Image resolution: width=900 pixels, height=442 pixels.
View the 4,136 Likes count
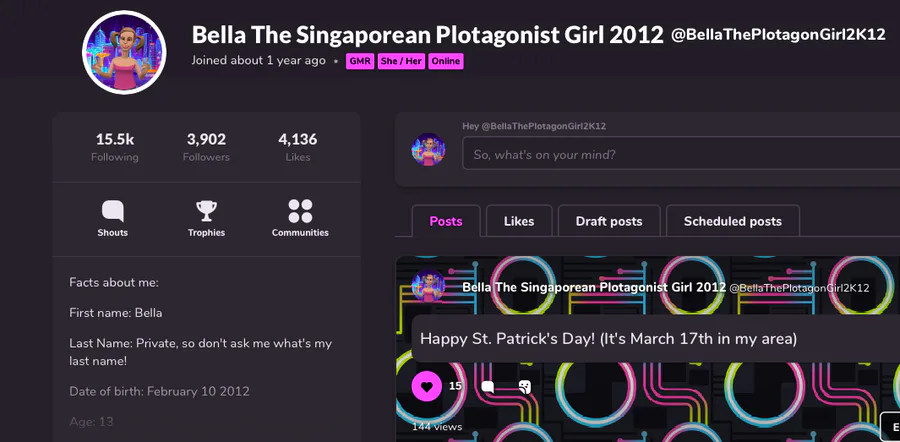pyautogui.click(x=297, y=147)
